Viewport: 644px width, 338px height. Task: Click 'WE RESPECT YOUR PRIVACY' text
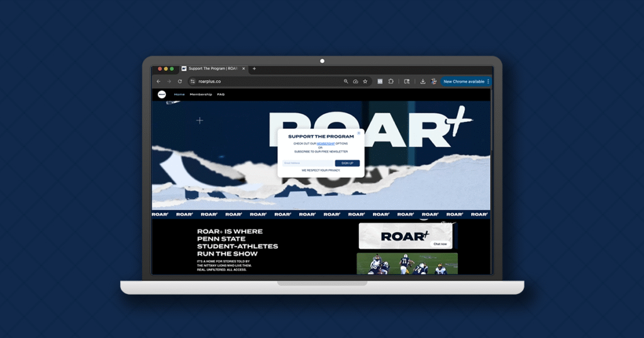click(x=321, y=170)
